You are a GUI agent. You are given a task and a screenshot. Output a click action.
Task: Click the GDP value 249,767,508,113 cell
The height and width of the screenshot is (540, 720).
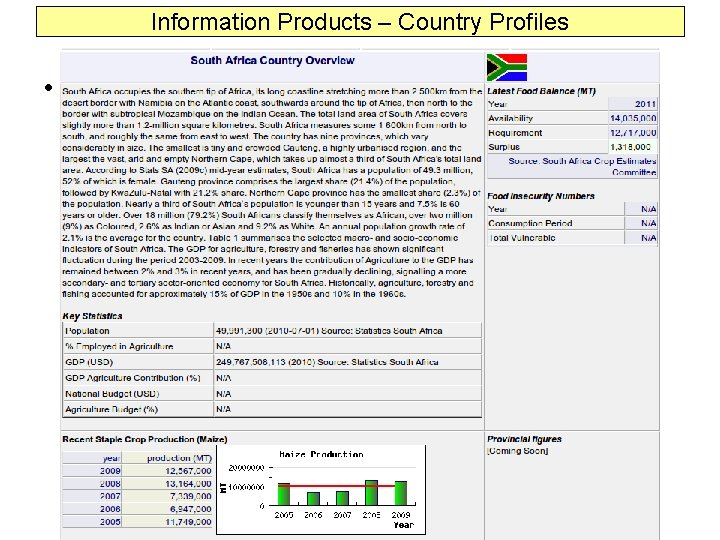tap(348, 362)
